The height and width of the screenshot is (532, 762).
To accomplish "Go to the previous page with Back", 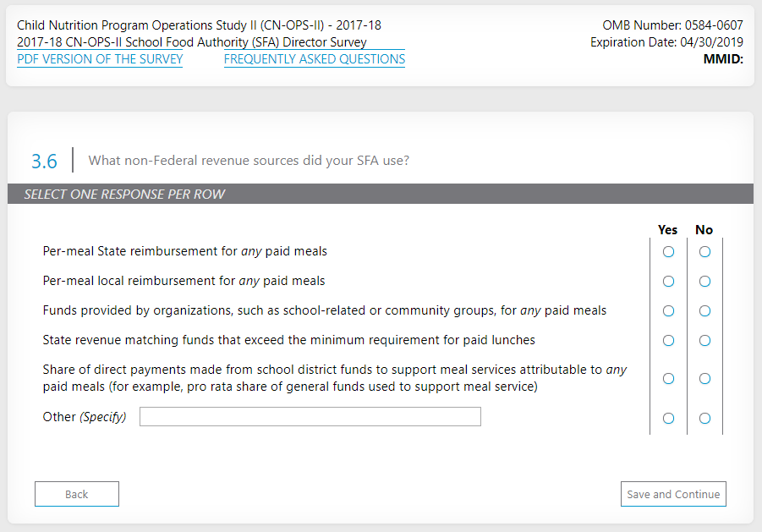I will click(76, 494).
